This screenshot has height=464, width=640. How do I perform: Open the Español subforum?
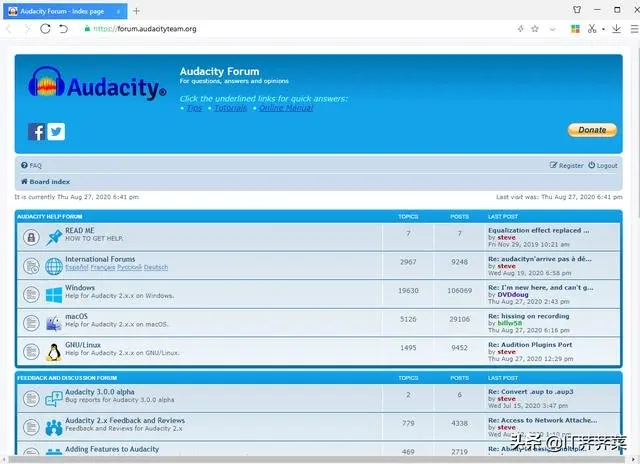(77, 267)
